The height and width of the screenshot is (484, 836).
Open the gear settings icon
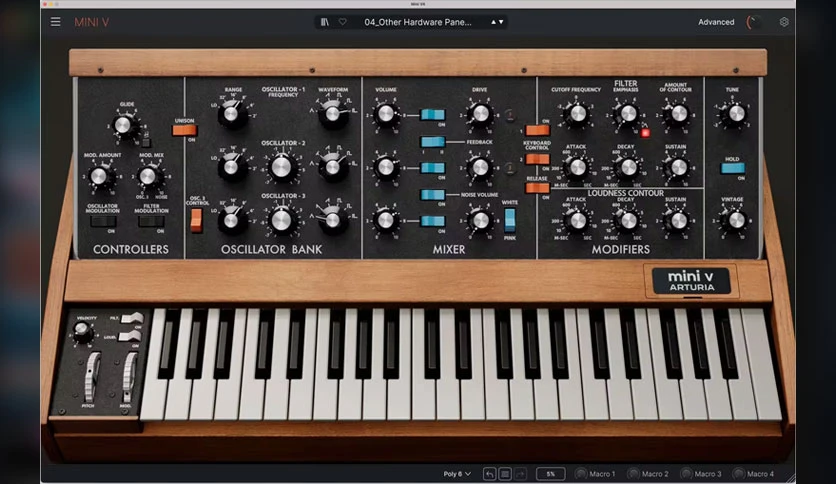coord(784,22)
